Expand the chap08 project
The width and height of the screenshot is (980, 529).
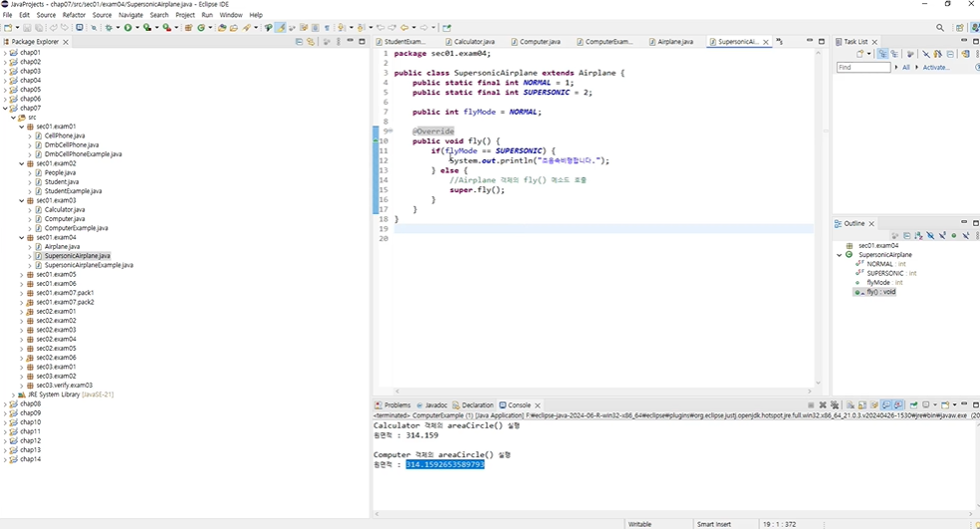6,403
